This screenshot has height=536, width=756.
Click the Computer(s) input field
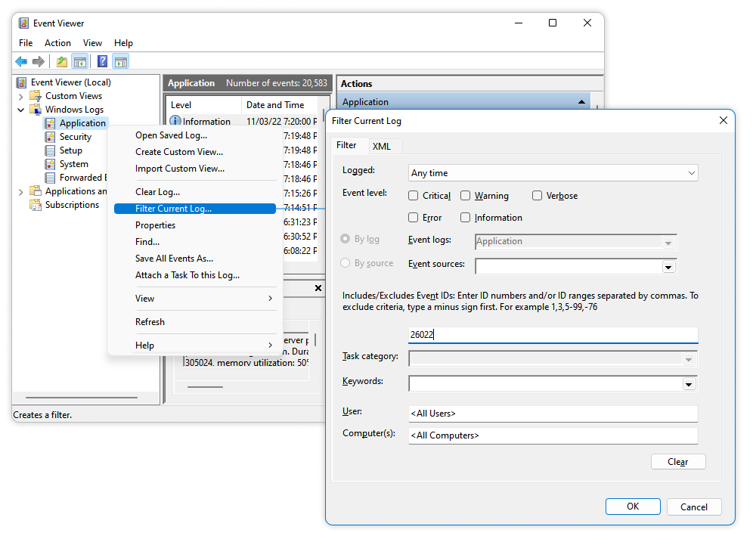pyautogui.click(x=553, y=435)
